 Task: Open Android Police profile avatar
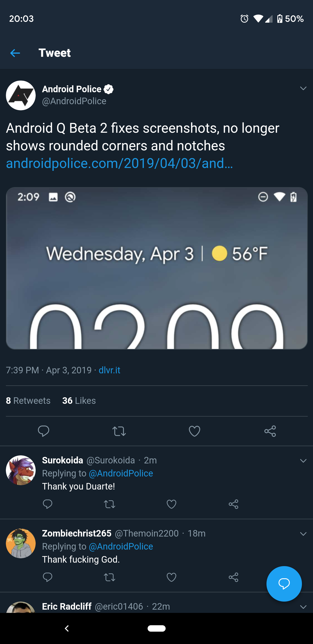pyautogui.click(x=21, y=95)
